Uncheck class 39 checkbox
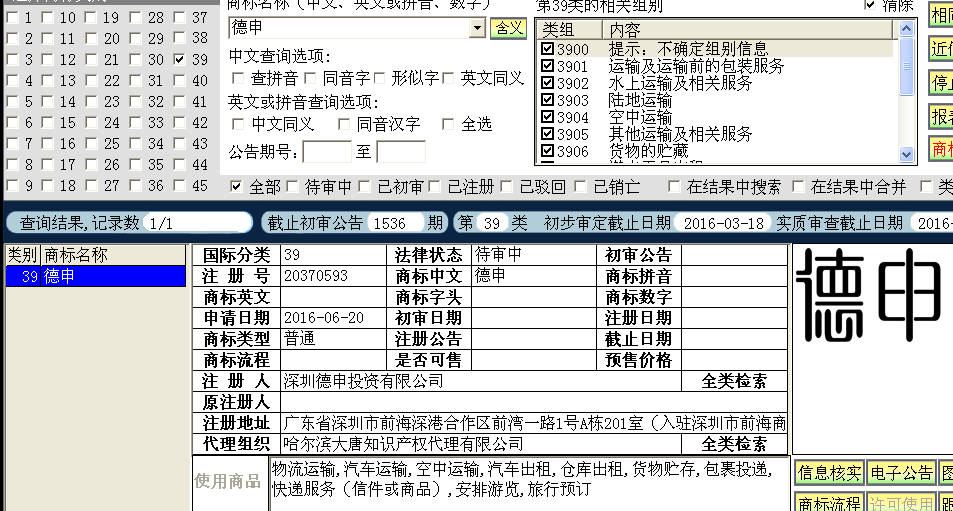 point(179,60)
